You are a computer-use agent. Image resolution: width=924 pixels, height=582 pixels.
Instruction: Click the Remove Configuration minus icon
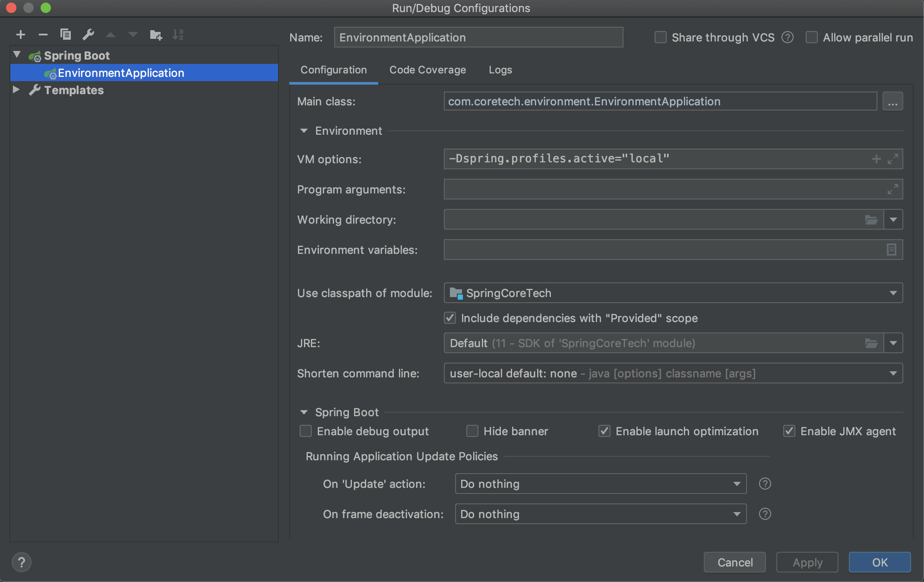point(43,35)
